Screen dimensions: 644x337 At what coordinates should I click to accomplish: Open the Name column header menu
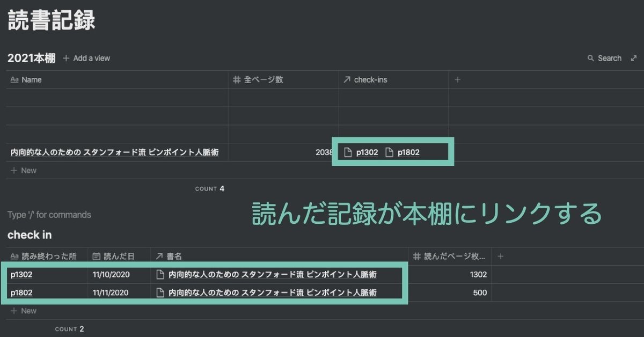click(x=118, y=79)
